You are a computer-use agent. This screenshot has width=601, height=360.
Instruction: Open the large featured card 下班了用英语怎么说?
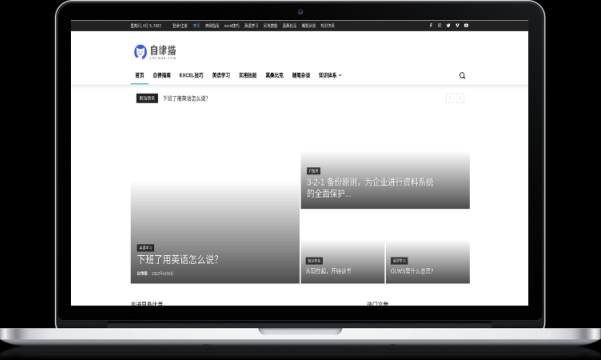click(215, 233)
